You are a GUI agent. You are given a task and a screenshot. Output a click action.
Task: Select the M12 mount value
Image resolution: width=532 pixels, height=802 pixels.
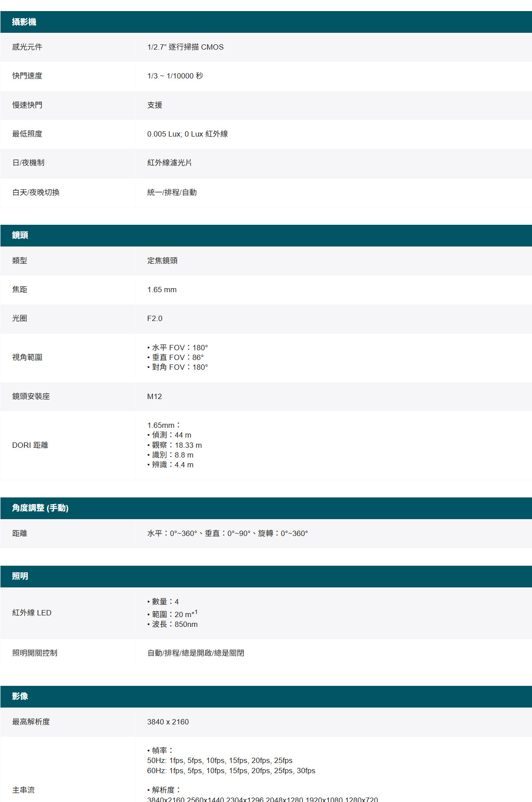point(155,396)
